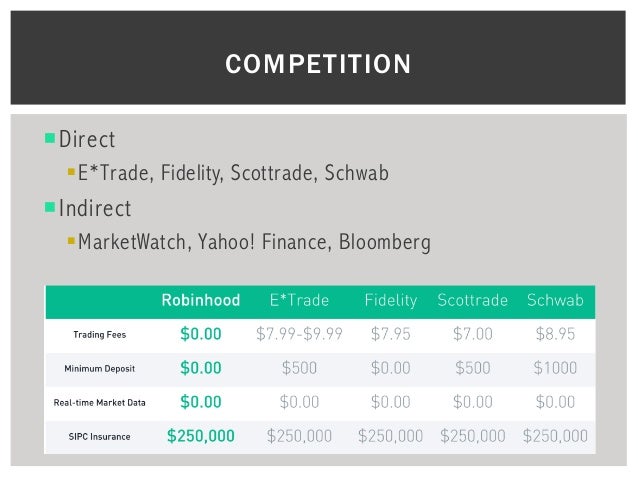Click Schwab's $1000 minimum deposit cell
This screenshot has width=638, height=479.
[x=554, y=368]
